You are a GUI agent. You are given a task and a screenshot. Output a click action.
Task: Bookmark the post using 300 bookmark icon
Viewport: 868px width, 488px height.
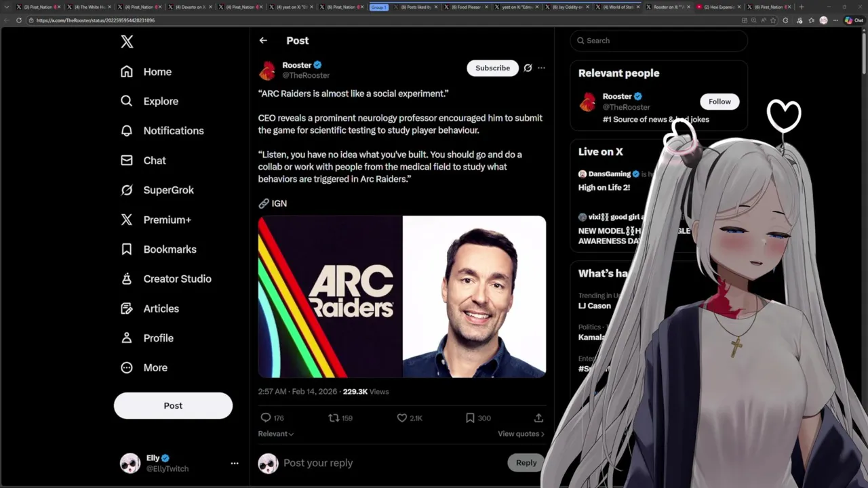tap(470, 418)
